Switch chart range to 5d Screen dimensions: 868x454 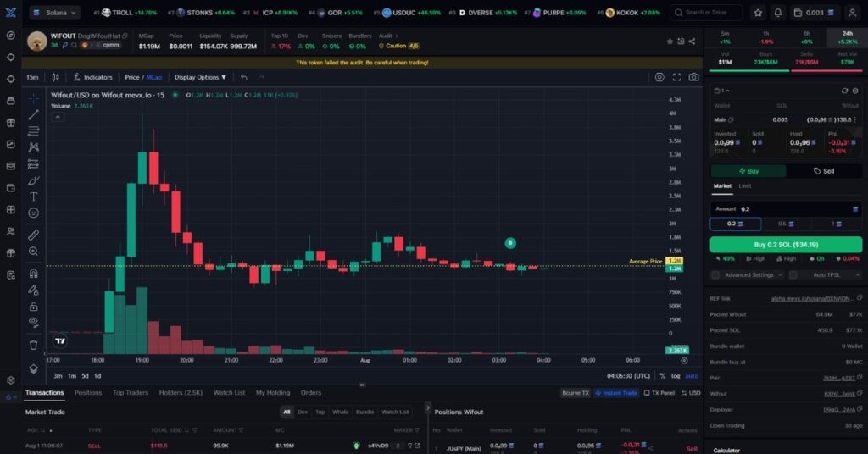pyautogui.click(x=85, y=376)
